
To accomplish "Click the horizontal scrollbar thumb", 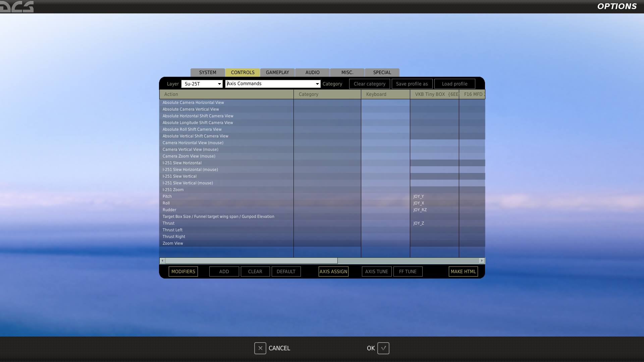I will click(x=251, y=261).
